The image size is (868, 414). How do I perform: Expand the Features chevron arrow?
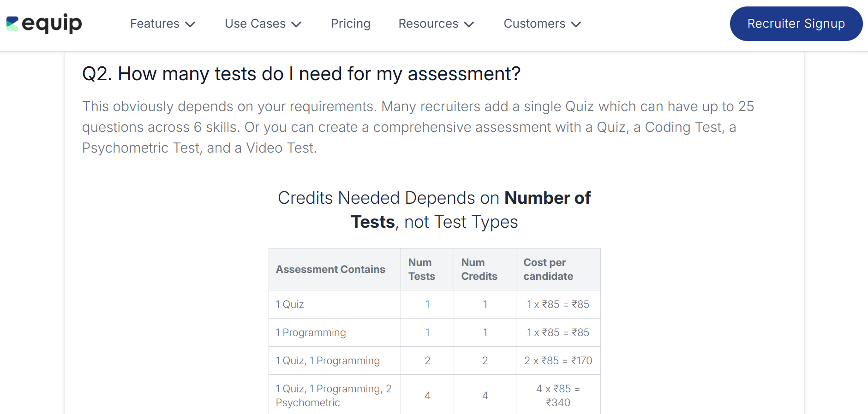click(190, 24)
